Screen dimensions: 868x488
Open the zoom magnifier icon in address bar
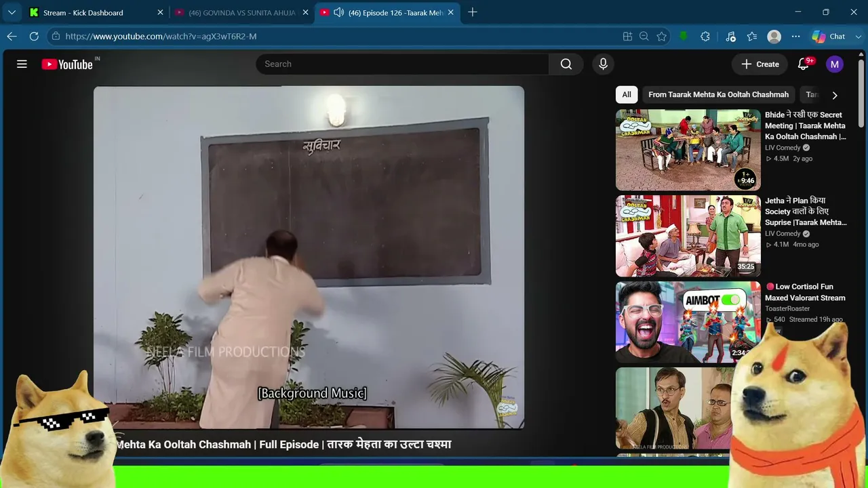click(644, 37)
